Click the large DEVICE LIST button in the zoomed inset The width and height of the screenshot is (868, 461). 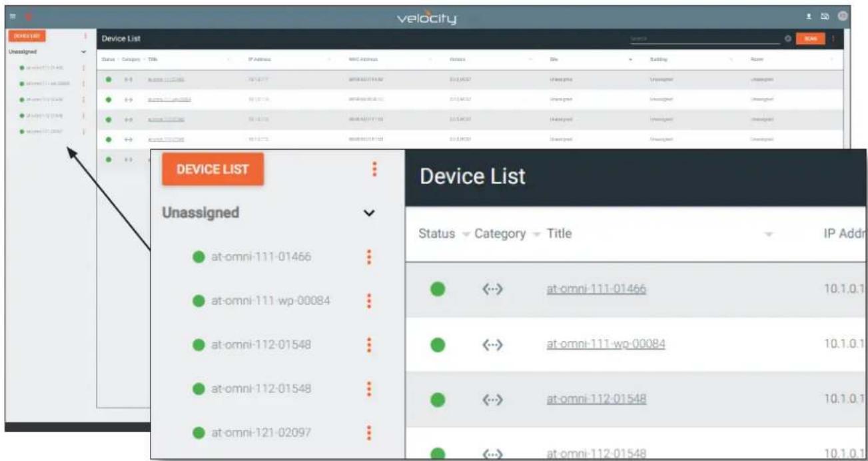(x=213, y=169)
